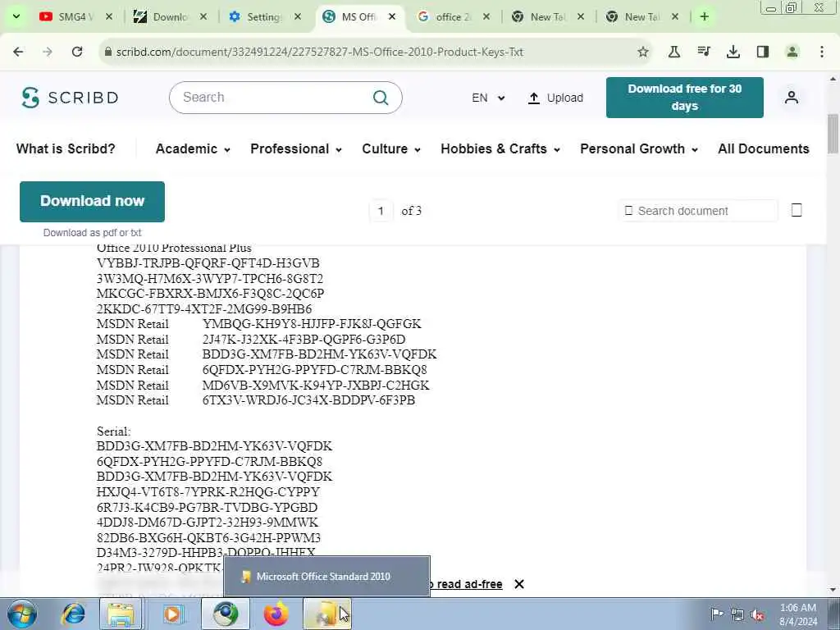Toggle Chrome side panel icon
The width and height of the screenshot is (840, 630).
(x=763, y=52)
